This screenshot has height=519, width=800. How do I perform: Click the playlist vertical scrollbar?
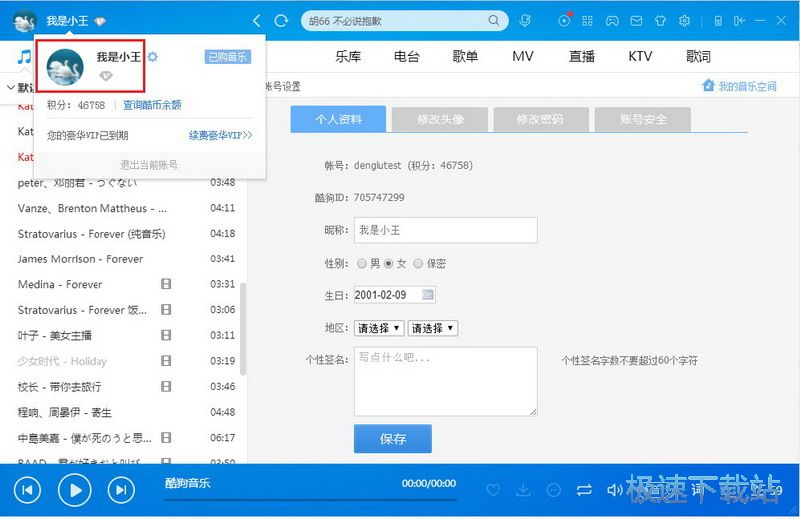click(x=243, y=329)
